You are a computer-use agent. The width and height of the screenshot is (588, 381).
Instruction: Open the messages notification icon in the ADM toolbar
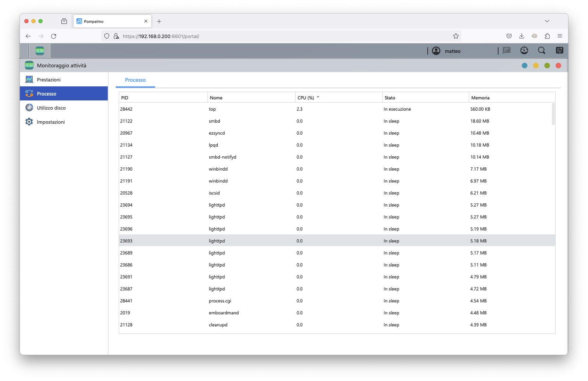[x=506, y=51]
